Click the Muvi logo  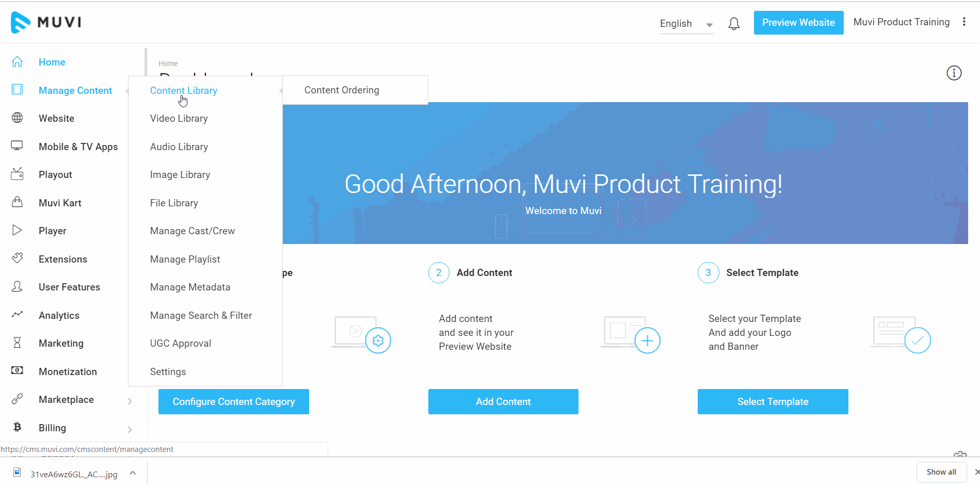point(46,22)
